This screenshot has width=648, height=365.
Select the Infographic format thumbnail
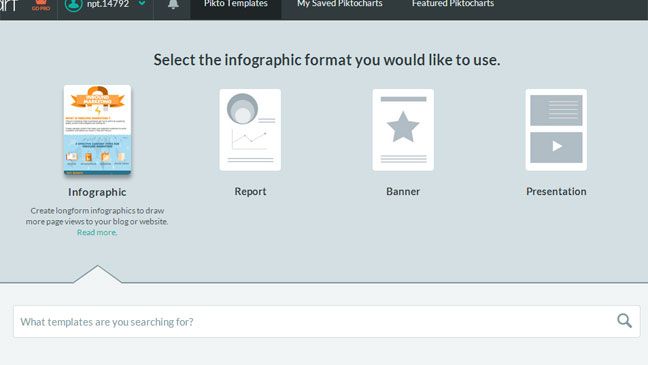pos(98,130)
